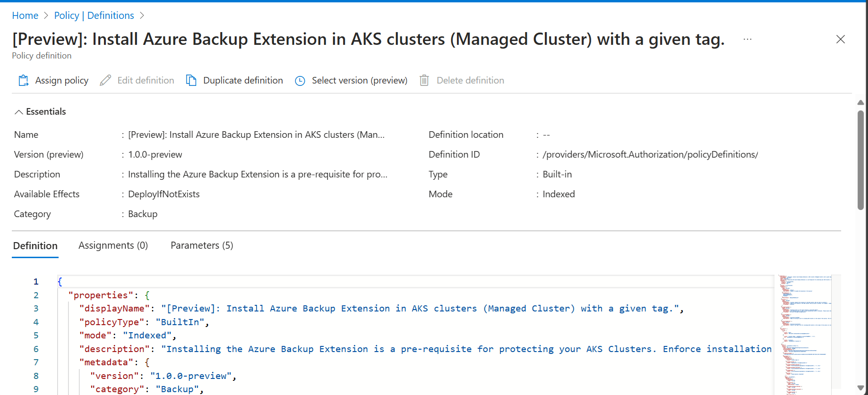Go to Home breadcrumb link
The height and width of the screenshot is (395, 868).
25,16
